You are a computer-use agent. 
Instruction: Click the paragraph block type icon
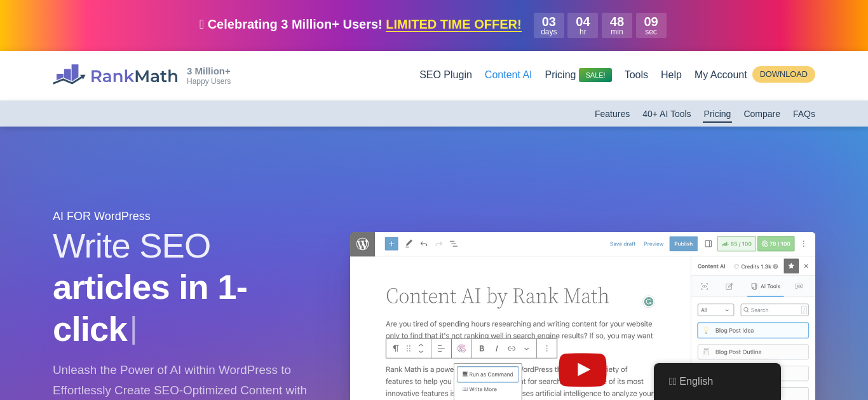point(396,348)
